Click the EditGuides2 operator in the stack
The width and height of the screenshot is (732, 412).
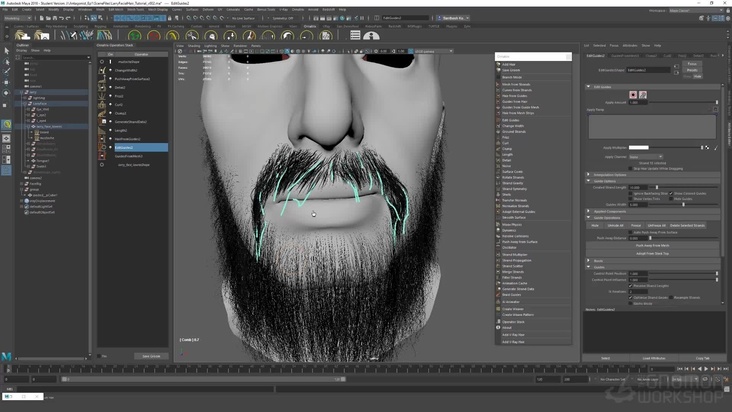[x=122, y=147]
